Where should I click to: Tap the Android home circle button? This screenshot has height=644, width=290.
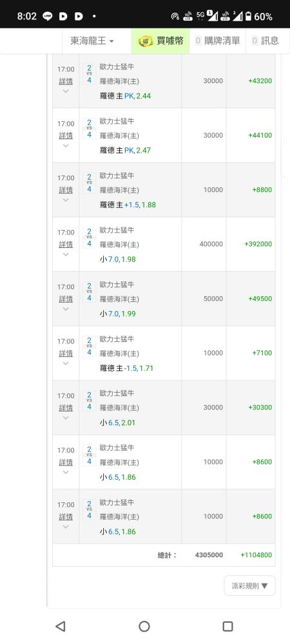[144, 626]
